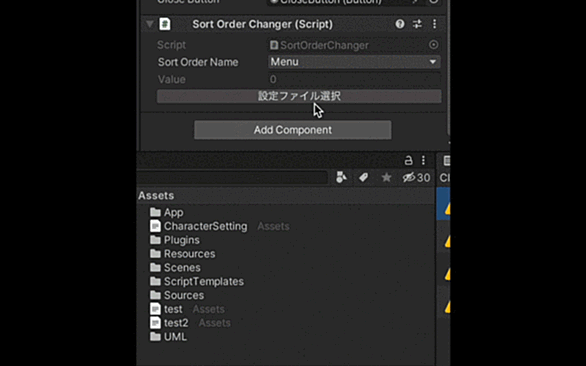Click the Sources folder icon
Image resolution: width=586 pixels, height=366 pixels.
tap(155, 295)
